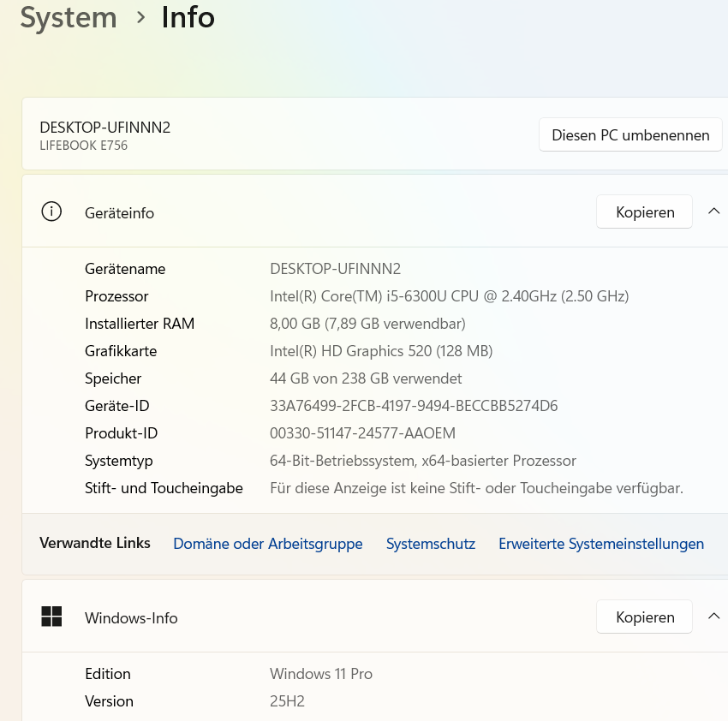The width and height of the screenshot is (728, 721).
Task: Copy device info with Geräteinfo Kopieren
Action: [644, 212]
